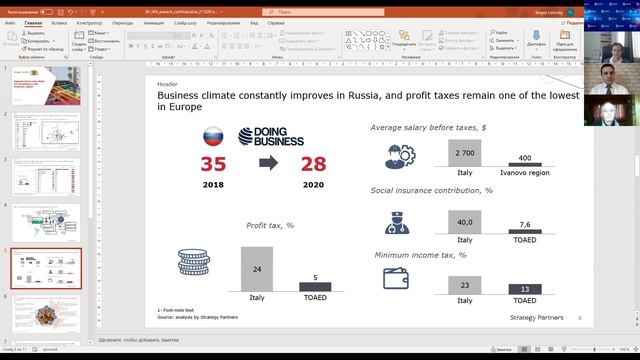Select the triangle shape in shapes gallery
Viewport: 640px width, 360px height.
pos(348,40)
